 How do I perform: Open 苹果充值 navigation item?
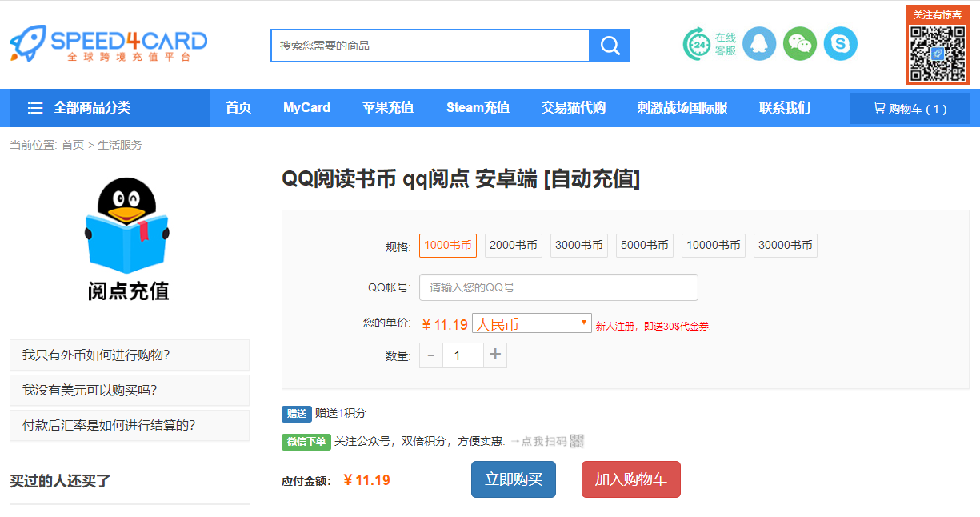pos(388,108)
